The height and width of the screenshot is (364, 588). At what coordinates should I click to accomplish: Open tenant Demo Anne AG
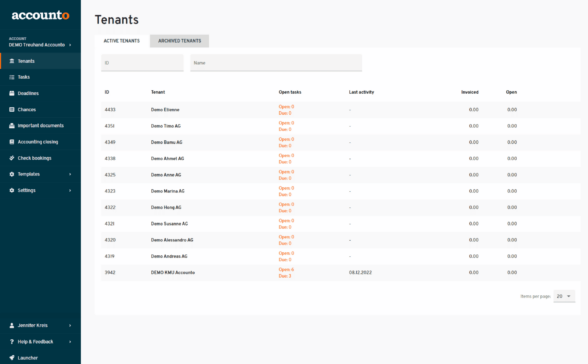[x=166, y=175]
